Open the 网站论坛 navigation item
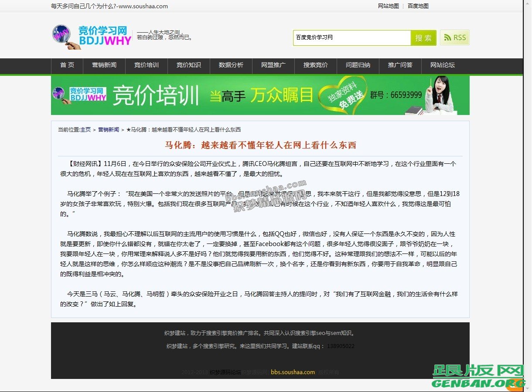Image resolution: width=532 pixels, height=392 pixels. [442, 66]
